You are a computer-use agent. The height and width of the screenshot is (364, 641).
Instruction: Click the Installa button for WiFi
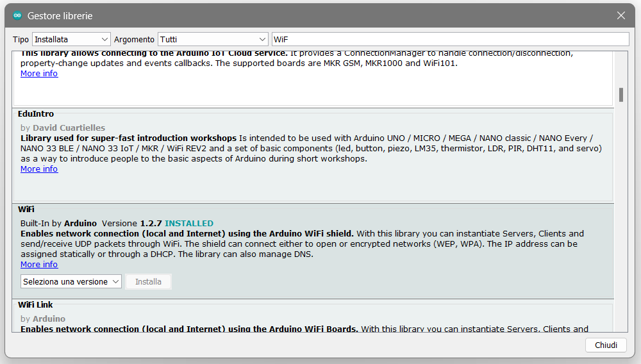point(149,281)
